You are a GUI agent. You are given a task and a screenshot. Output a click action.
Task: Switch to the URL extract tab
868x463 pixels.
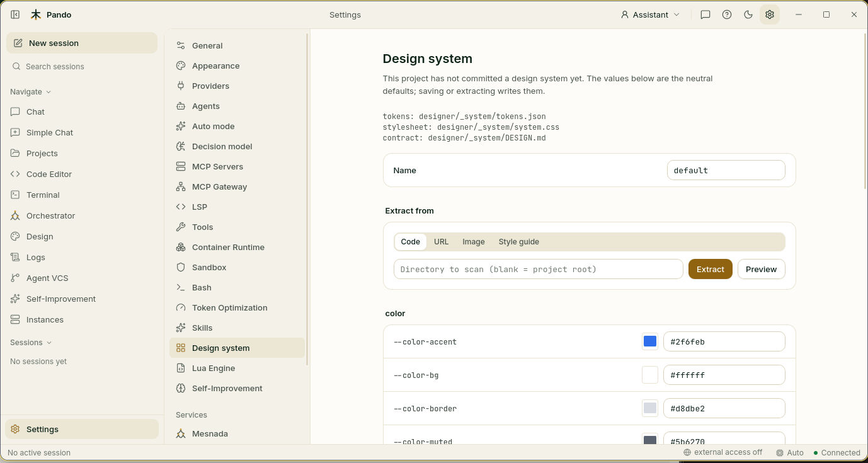pos(441,242)
